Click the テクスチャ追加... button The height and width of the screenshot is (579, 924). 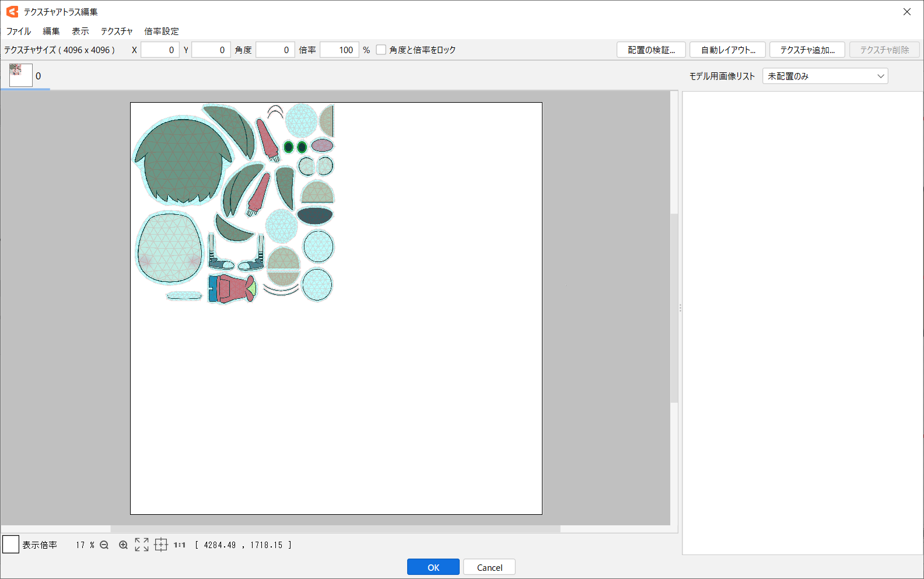807,50
